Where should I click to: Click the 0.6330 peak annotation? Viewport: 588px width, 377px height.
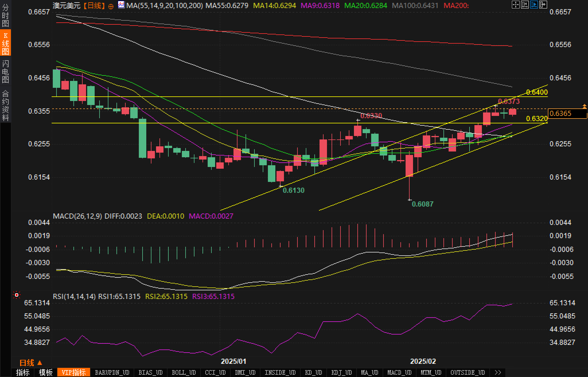(371, 116)
